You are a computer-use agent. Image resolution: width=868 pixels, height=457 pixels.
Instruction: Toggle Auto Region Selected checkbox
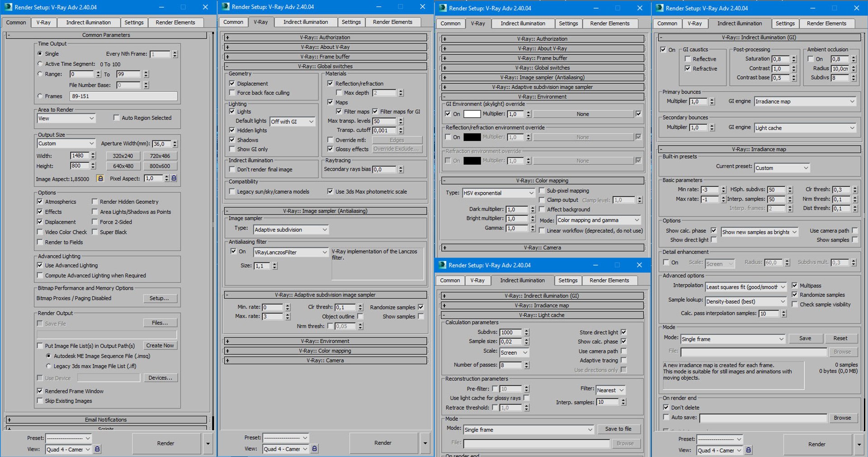point(117,118)
